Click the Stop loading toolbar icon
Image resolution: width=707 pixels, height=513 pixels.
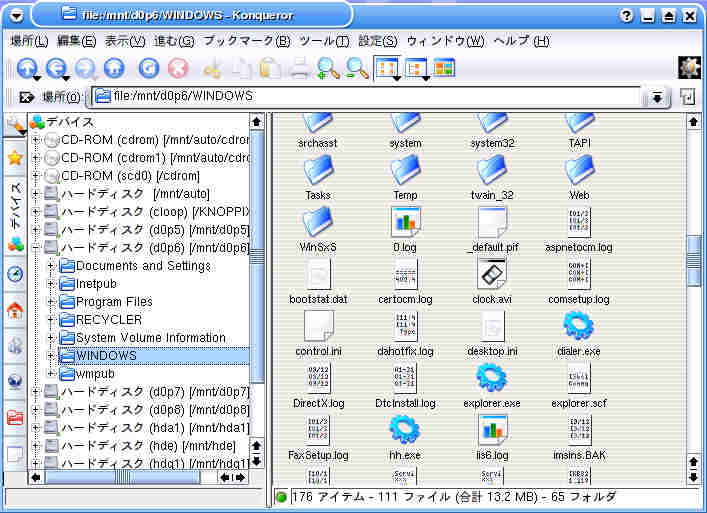click(178, 69)
